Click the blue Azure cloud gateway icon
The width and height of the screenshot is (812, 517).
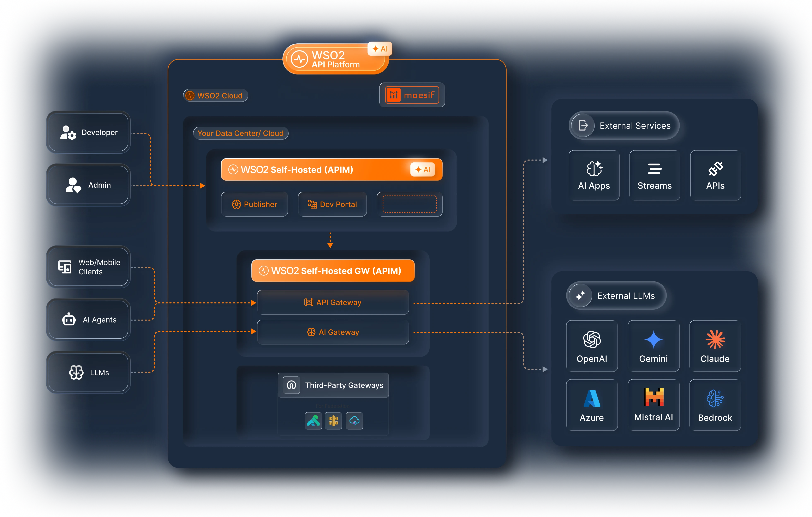354,420
